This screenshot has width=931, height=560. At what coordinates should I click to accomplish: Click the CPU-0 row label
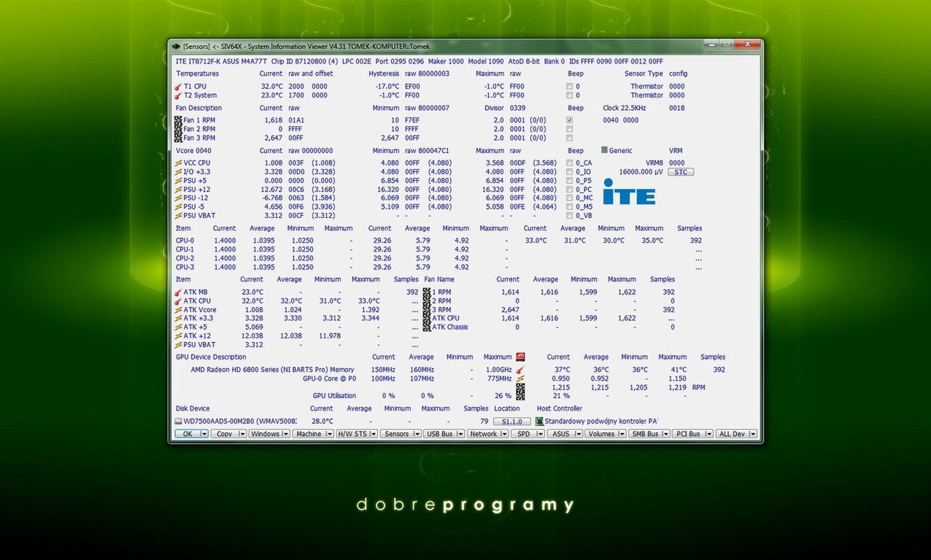click(185, 241)
